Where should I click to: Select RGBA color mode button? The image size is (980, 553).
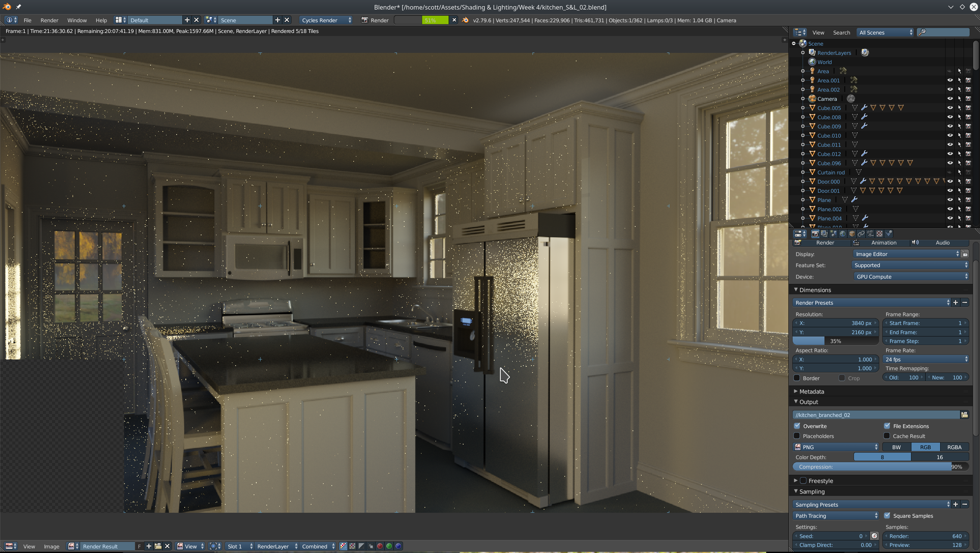pyautogui.click(x=954, y=447)
